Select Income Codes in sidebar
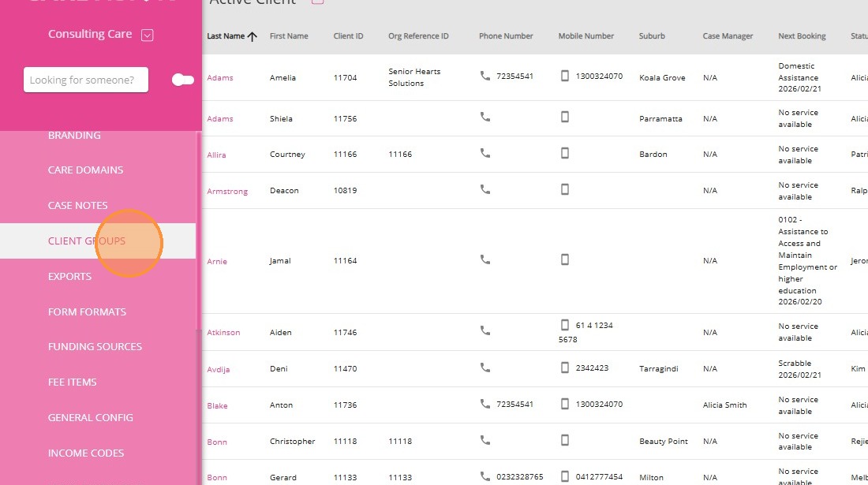 pyautogui.click(x=86, y=453)
